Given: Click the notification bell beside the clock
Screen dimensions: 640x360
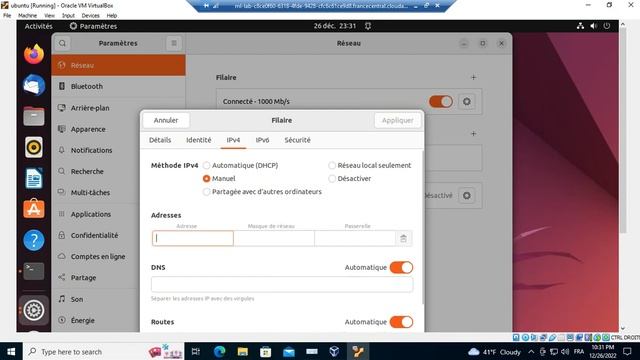Looking at the screenshot, I should (368, 26).
